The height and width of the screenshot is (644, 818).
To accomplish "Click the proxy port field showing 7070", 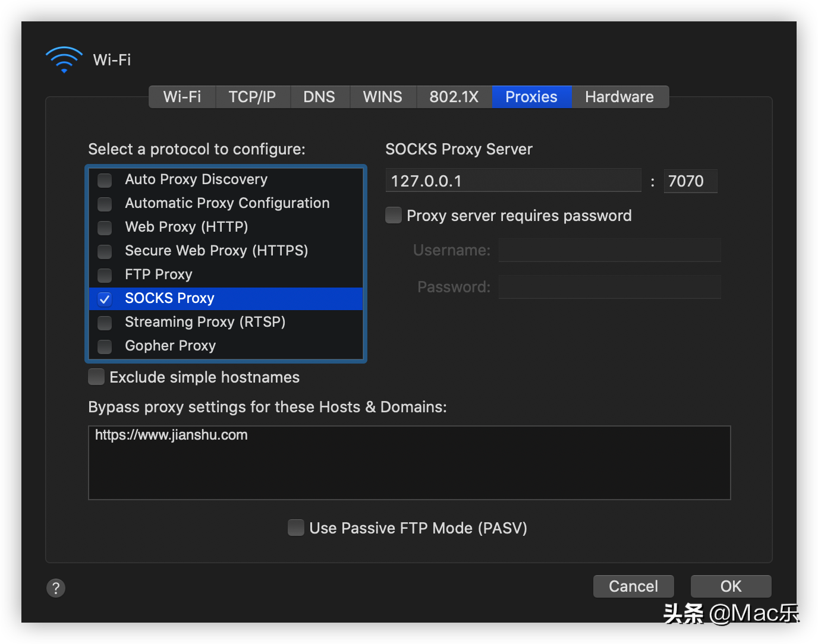I will [690, 181].
